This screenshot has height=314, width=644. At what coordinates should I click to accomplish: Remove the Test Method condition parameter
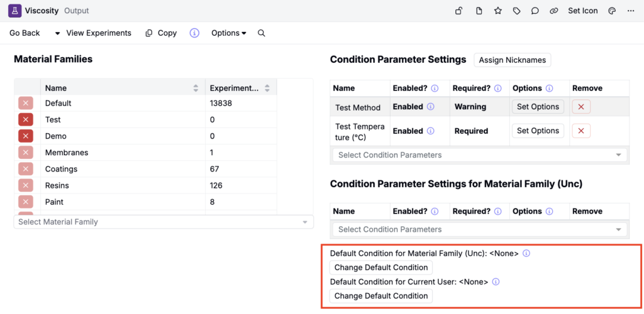581,107
